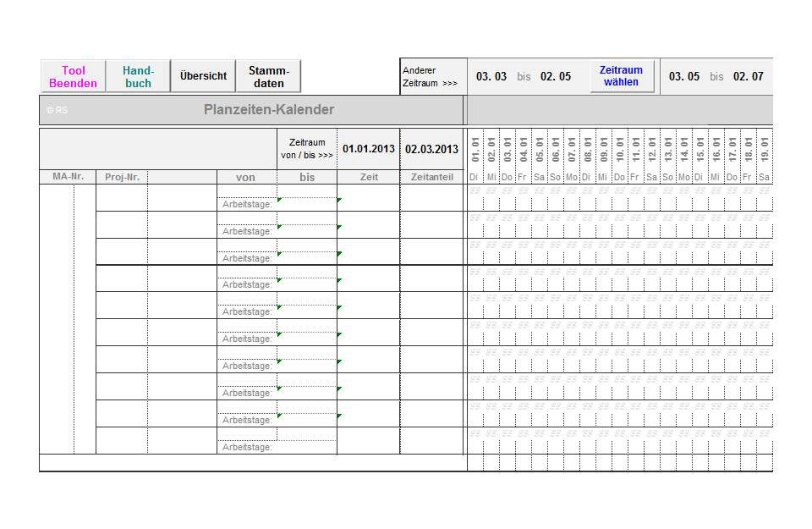812x529 pixels.
Task: Select weekday label Di beneath 01.01
Action: pos(474,177)
